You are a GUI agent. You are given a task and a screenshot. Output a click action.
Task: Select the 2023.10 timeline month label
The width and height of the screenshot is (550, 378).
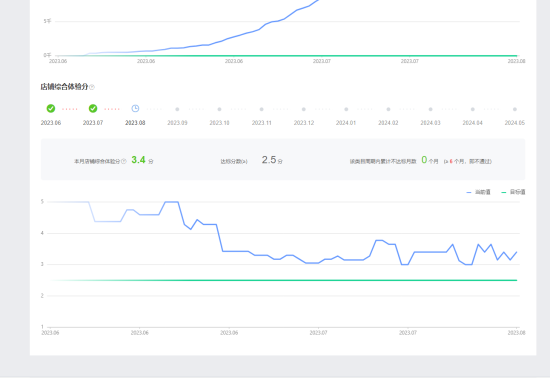tap(219, 123)
